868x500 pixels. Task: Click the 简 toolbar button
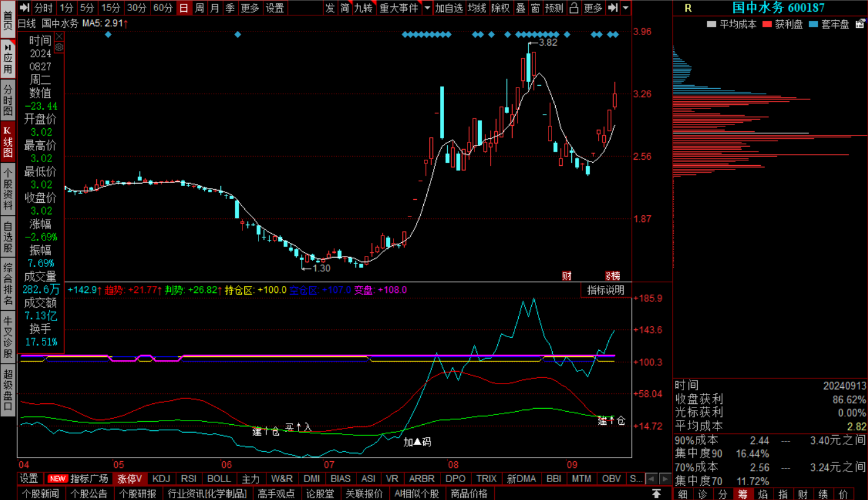pos(345,8)
